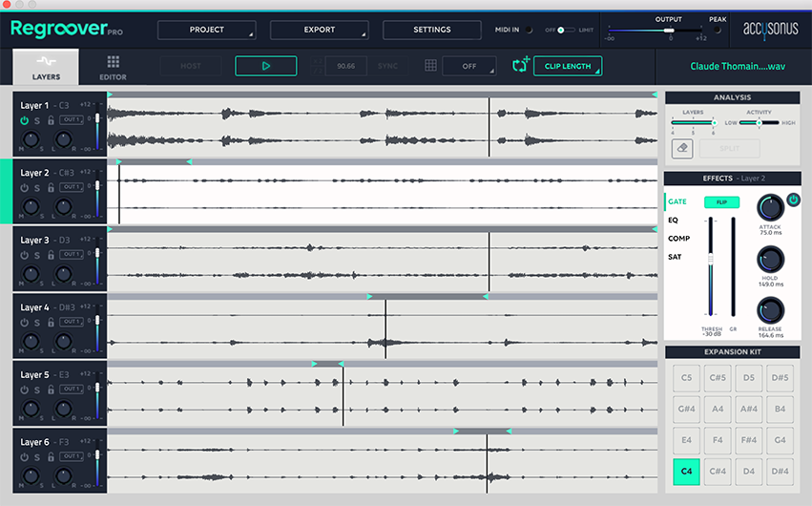Lock Layer 3
This screenshot has height=506, width=812.
coord(51,255)
